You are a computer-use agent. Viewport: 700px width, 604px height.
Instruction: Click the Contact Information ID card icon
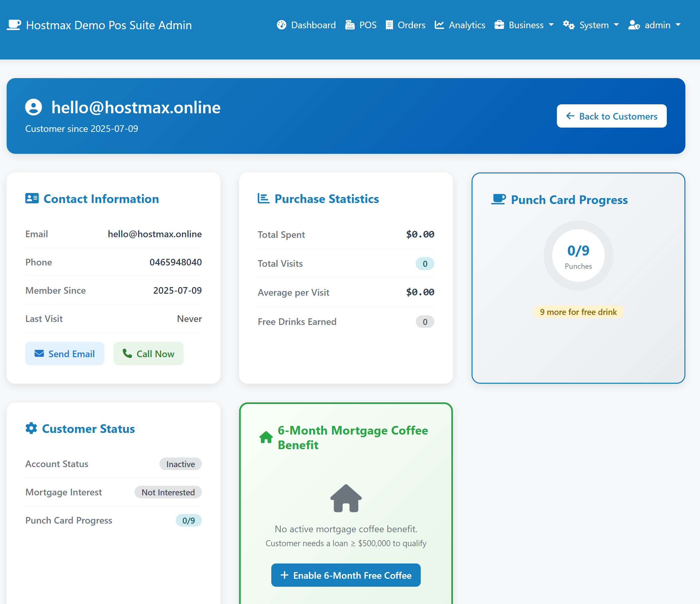click(x=32, y=198)
